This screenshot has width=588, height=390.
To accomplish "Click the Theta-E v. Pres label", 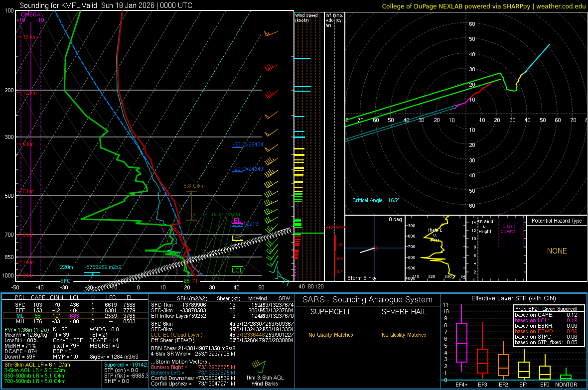I will pos(435,235).
